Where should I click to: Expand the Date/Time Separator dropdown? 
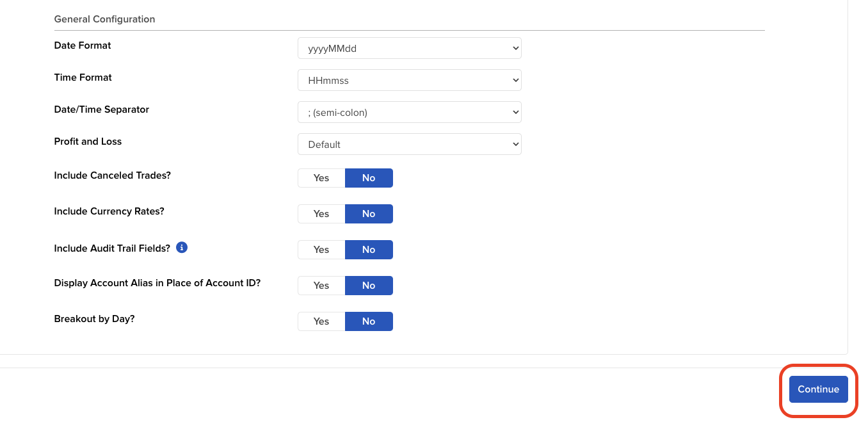[x=409, y=112]
